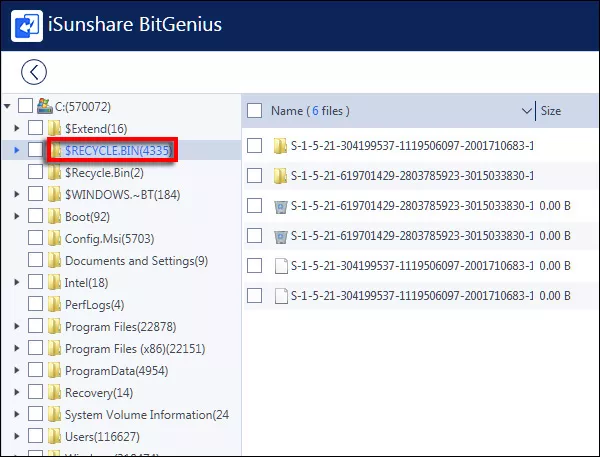Click the Users folder icon
Image resolution: width=600 pixels, height=457 pixels.
54,437
